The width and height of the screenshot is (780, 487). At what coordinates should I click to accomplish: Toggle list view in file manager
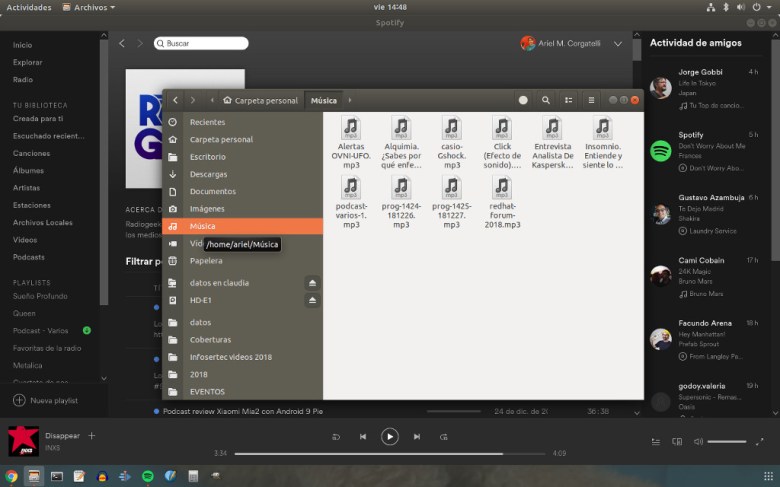tap(569, 100)
